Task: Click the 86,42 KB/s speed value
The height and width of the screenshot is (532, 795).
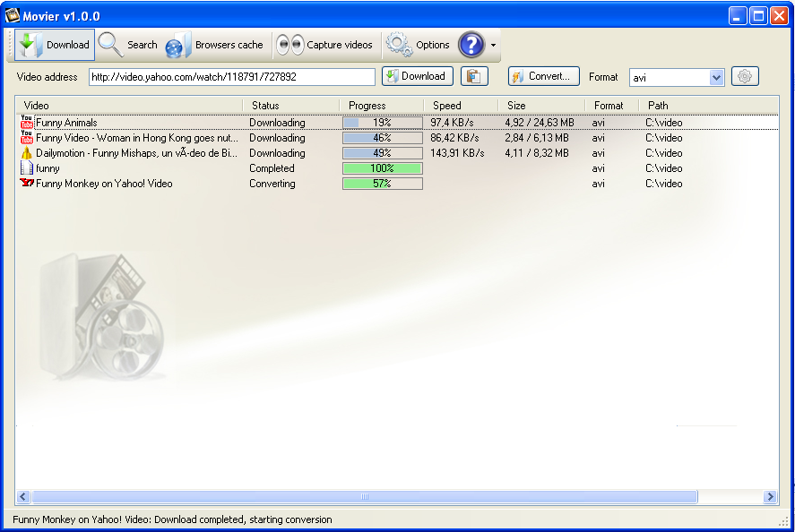Action: pos(454,138)
